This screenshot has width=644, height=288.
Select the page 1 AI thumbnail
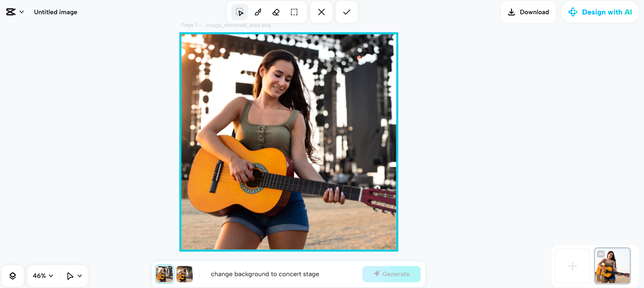click(x=612, y=266)
